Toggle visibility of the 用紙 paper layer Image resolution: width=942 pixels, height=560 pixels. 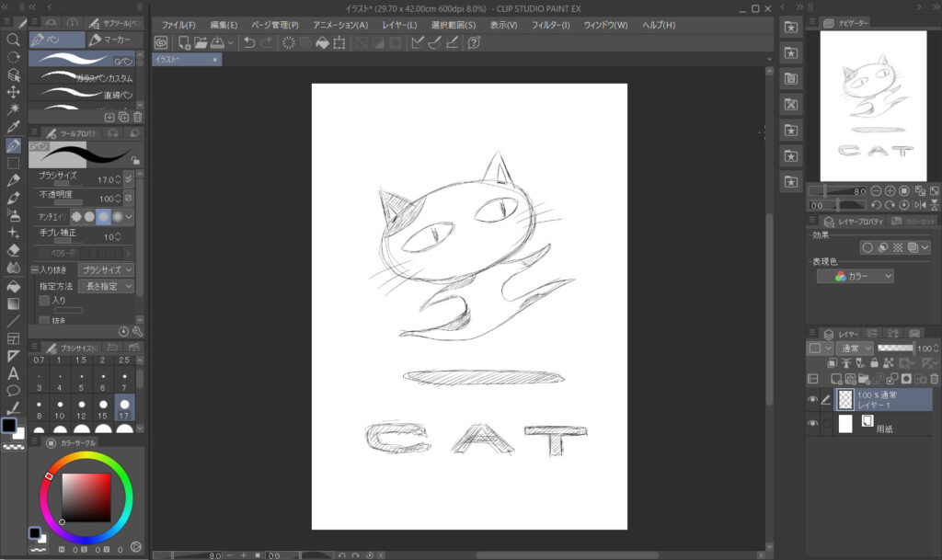click(812, 424)
